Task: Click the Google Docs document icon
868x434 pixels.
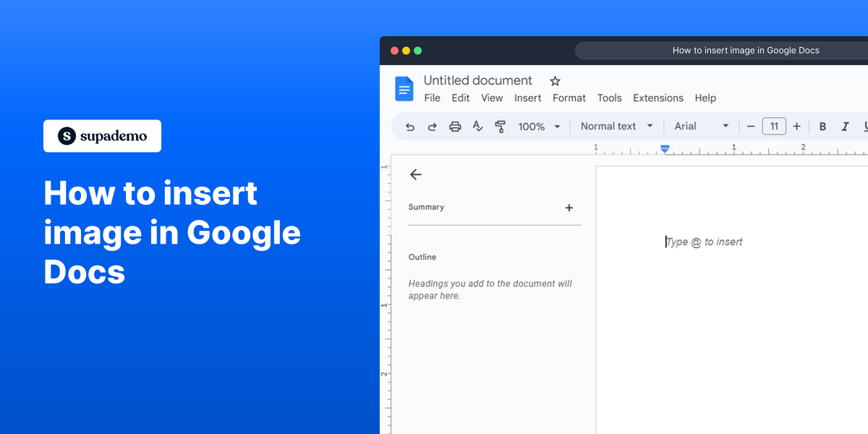Action: [x=404, y=88]
